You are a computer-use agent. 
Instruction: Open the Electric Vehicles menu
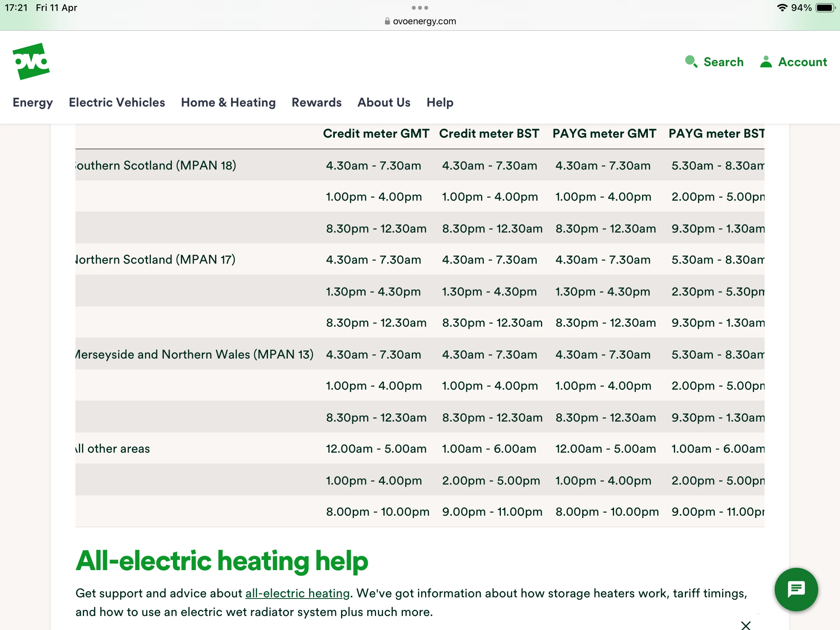click(117, 102)
